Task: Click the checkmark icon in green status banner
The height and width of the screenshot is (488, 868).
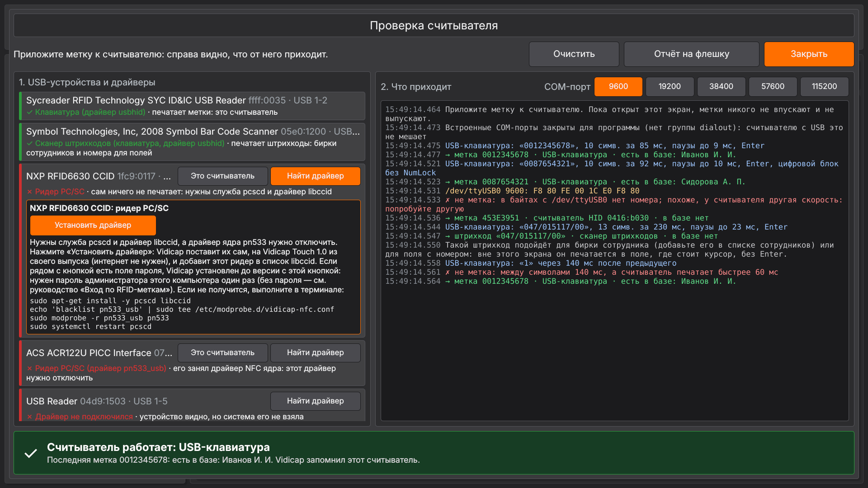Action: click(31, 453)
